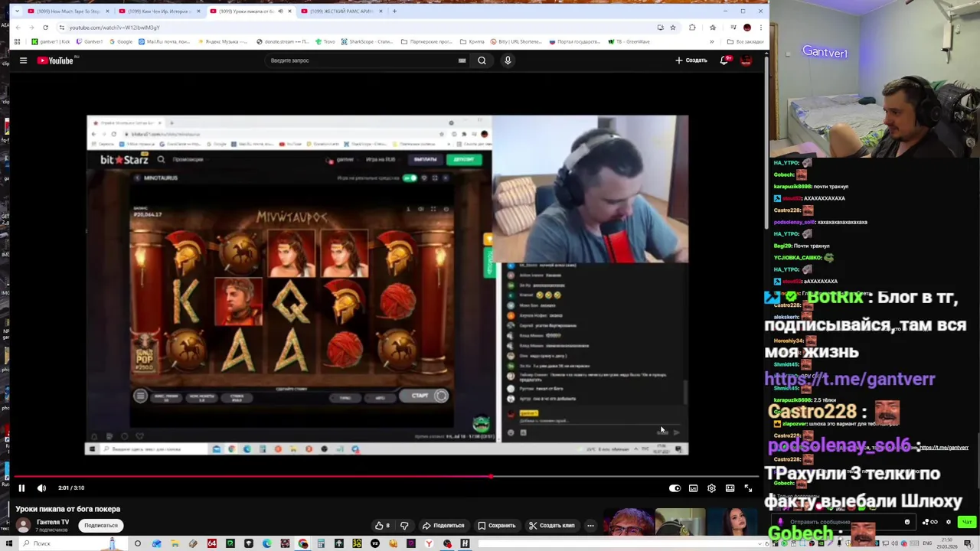Image resolution: width=980 pixels, height=551 pixels.
Task: Open YouTube notifications bell
Action: [724, 60]
